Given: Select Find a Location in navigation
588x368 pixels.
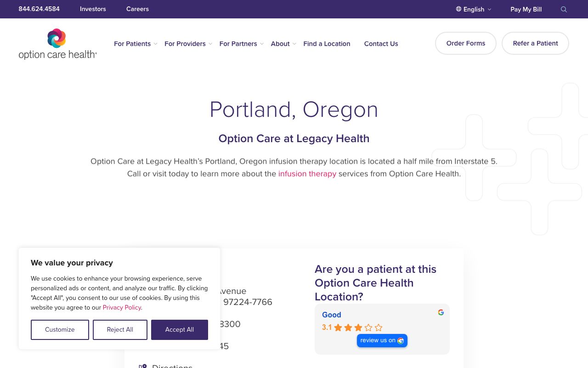Looking at the screenshot, I should [327, 44].
